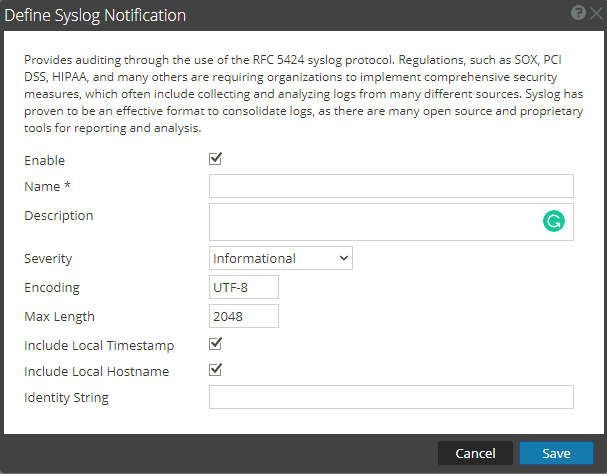Save the syslog notification
This screenshot has height=474, width=607.
click(556, 453)
